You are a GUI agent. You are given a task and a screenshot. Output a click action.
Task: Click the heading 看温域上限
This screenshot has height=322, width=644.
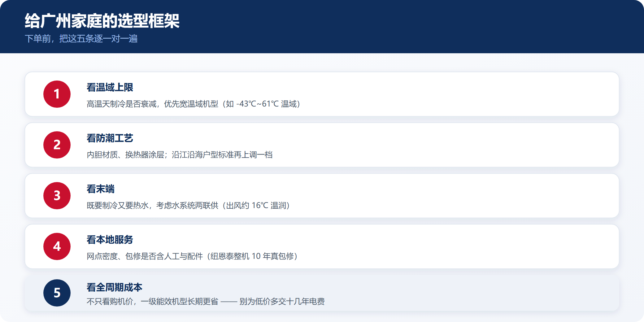110,87
